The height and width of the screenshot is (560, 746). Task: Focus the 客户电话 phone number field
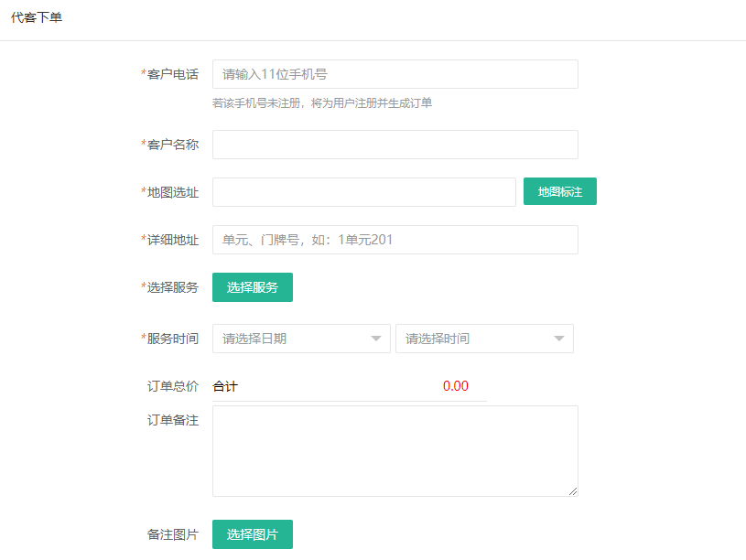[x=394, y=74]
